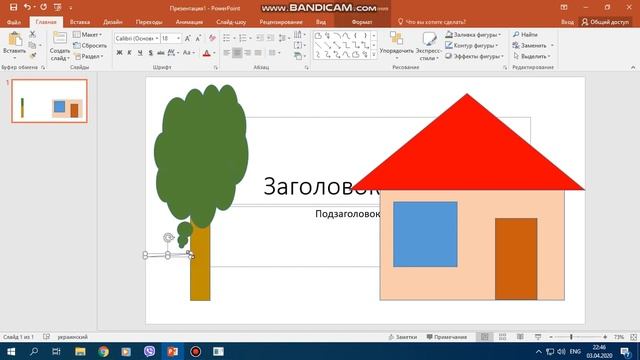Increase the font size
640x360 pixels.
(x=187, y=38)
